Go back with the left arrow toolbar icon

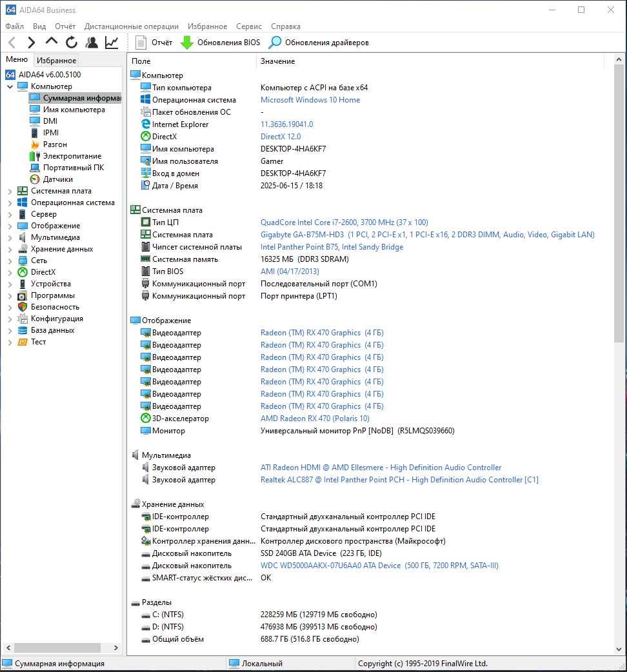12,43
